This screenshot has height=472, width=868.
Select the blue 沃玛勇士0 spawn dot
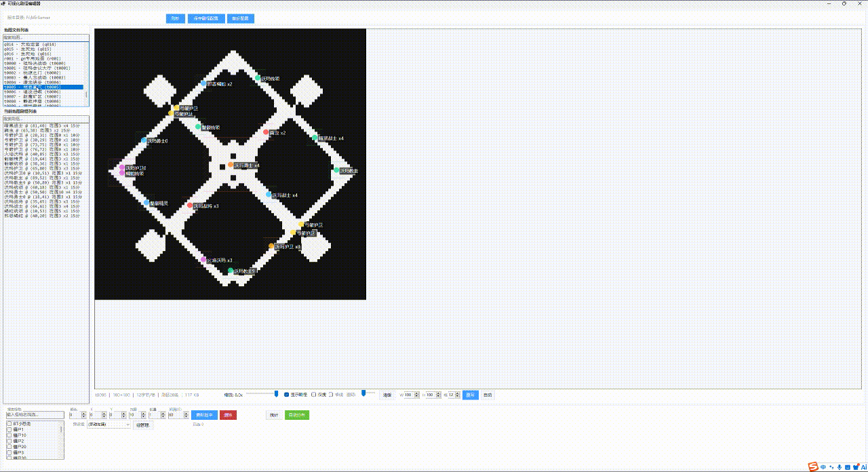point(144,141)
